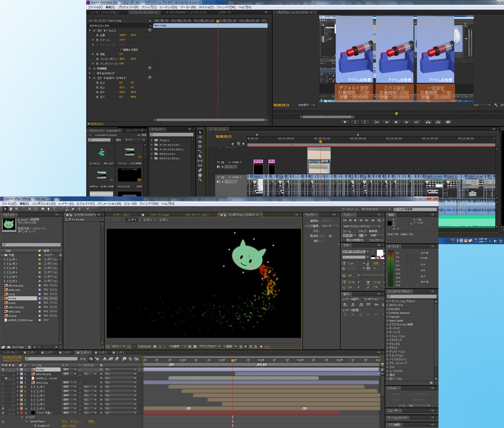The height and width of the screenshot is (428, 504).
Task: Switch to the コンポ 5 timeline tab in After Effects
Action: click(x=102, y=352)
